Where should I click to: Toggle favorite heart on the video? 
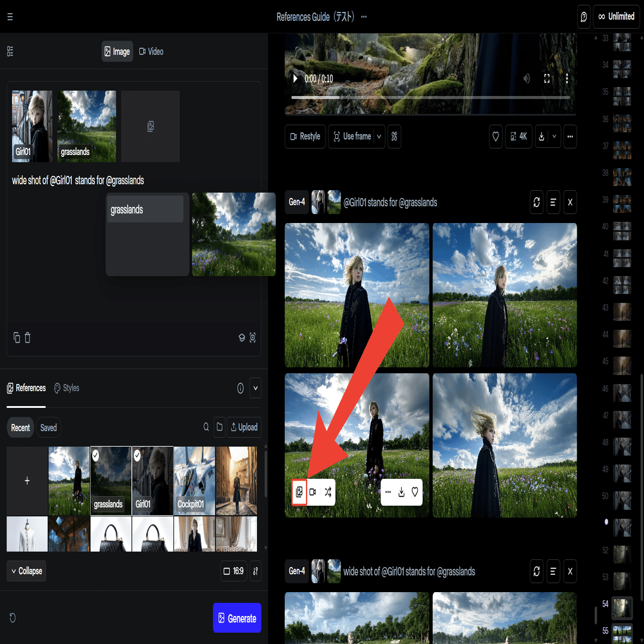496,137
